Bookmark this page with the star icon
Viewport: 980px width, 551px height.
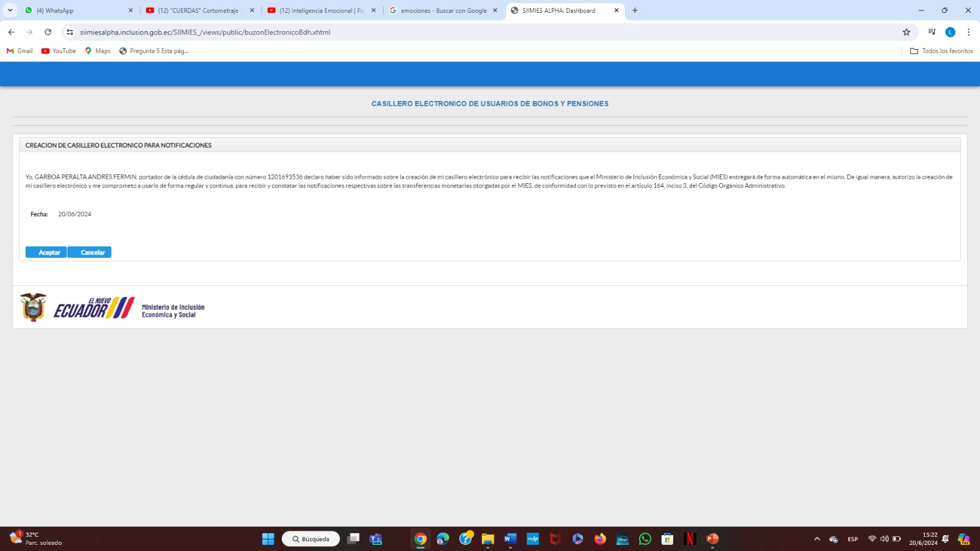pos(907,32)
